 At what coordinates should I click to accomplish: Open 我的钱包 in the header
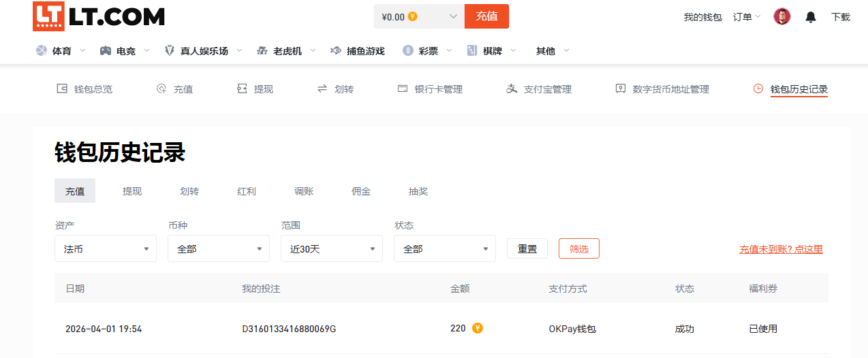702,17
